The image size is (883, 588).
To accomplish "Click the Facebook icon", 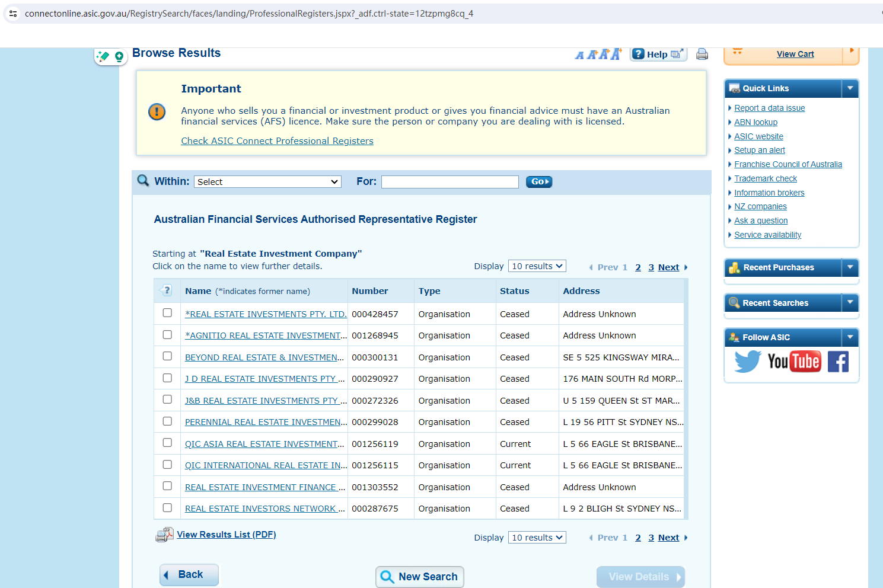I will 838,361.
